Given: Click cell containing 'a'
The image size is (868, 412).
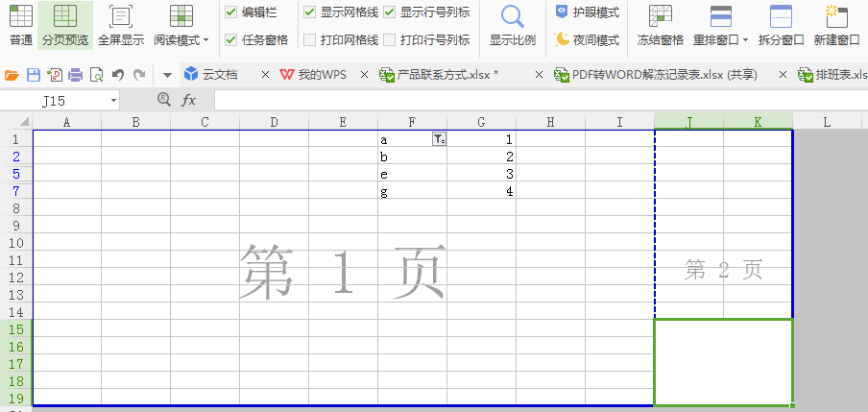Looking at the screenshot, I should 413,139.
